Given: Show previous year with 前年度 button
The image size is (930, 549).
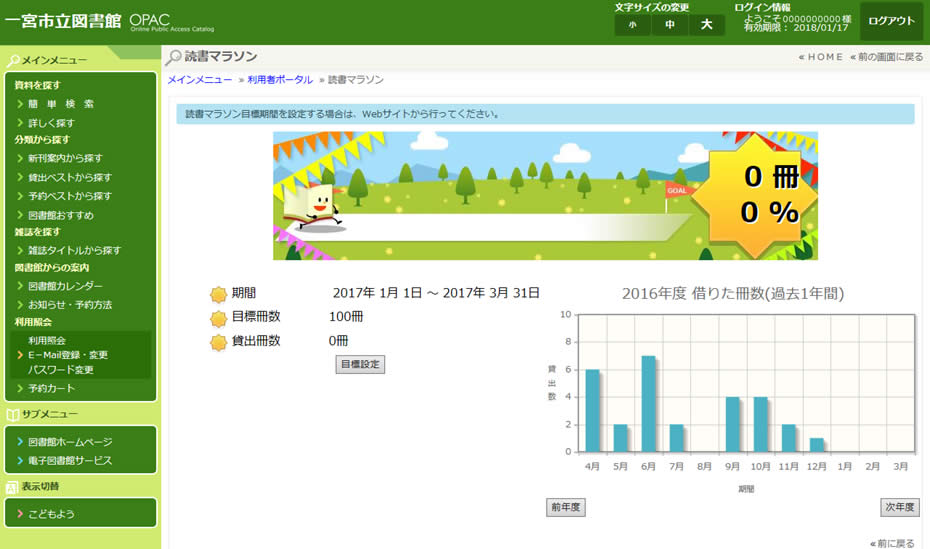Looking at the screenshot, I should coord(565,507).
